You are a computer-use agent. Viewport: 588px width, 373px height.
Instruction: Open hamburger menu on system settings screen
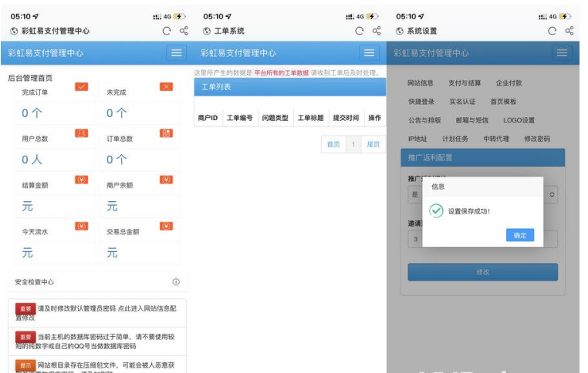coord(562,53)
